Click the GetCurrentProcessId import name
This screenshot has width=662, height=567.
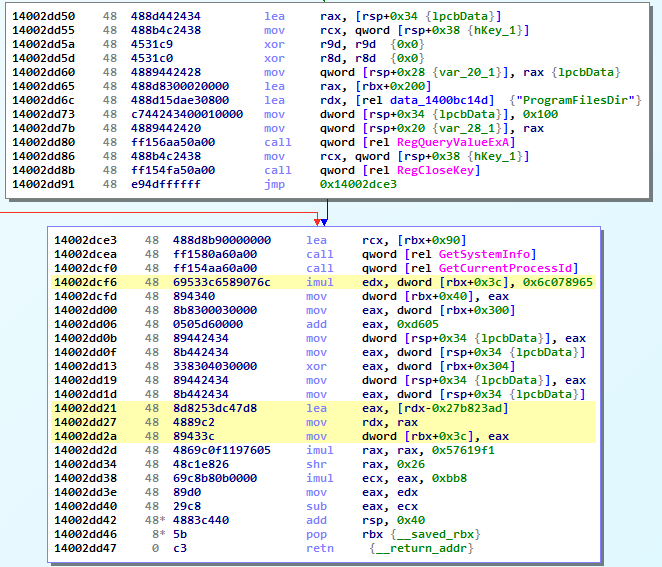tap(505, 268)
